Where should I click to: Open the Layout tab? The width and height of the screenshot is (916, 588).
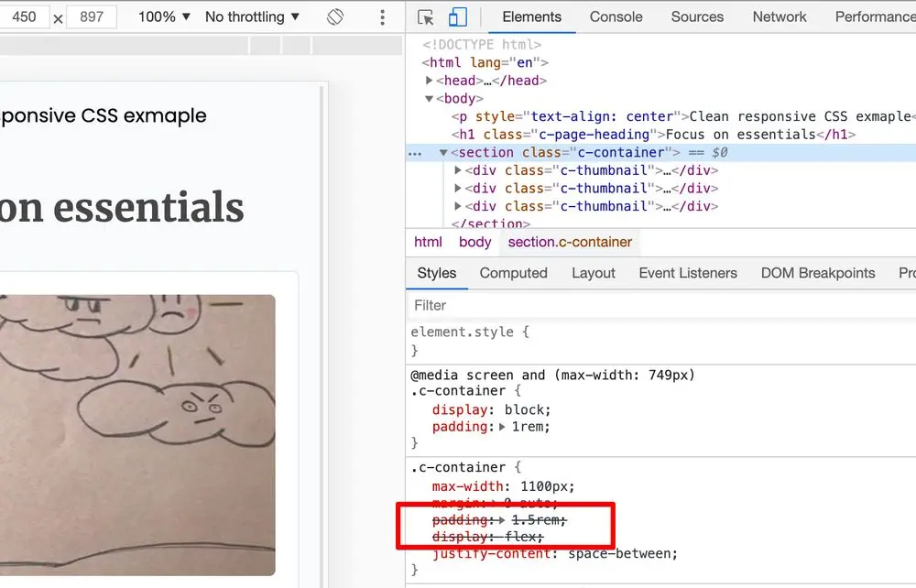(x=593, y=273)
